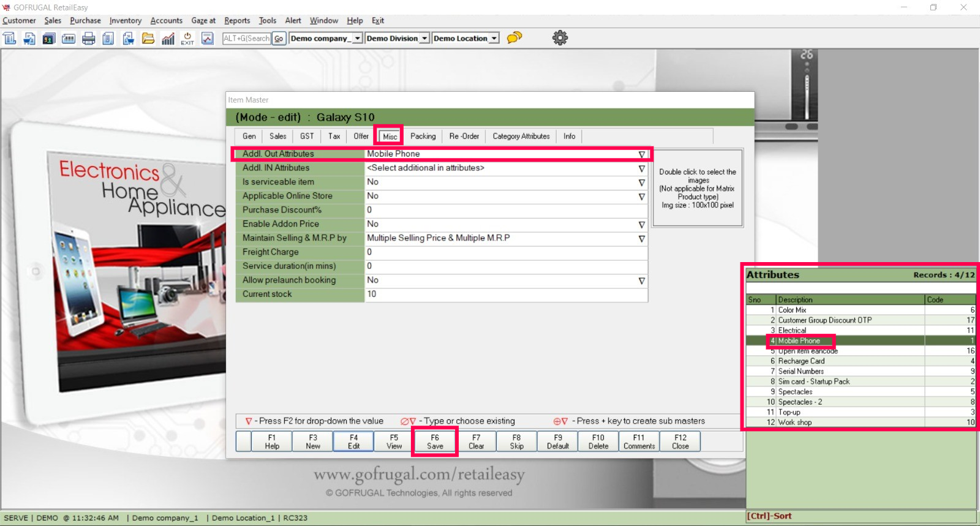
Task: Open the Inventory menu
Action: click(x=126, y=21)
